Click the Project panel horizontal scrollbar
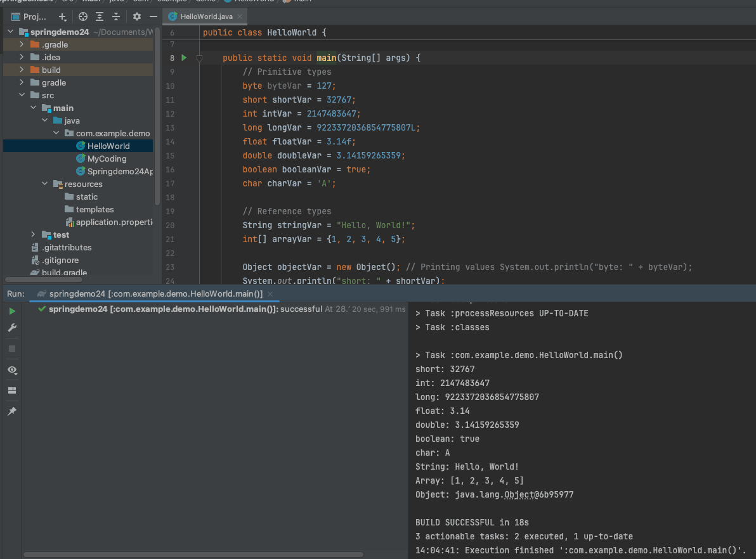The image size is (756, 559). [44, 279]
